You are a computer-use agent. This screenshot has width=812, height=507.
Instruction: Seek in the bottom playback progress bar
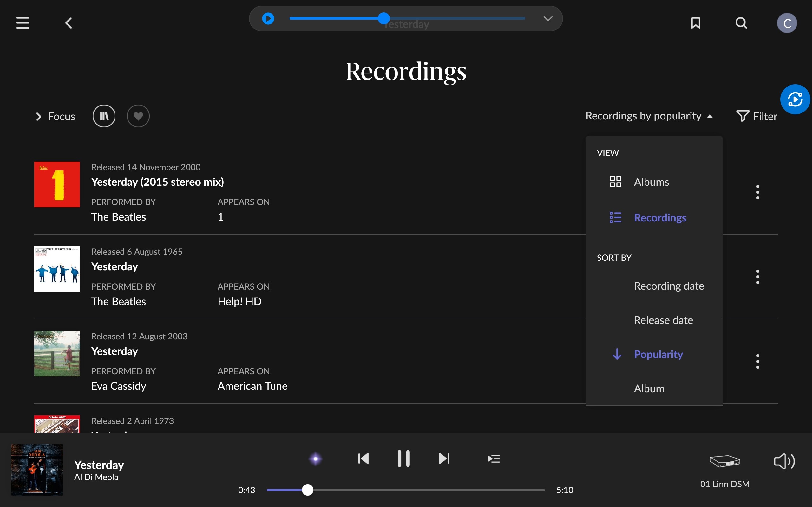(x=406, y=490)
